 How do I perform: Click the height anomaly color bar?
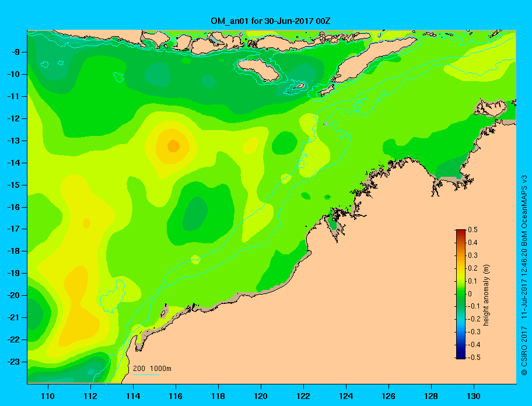[461, 294]
